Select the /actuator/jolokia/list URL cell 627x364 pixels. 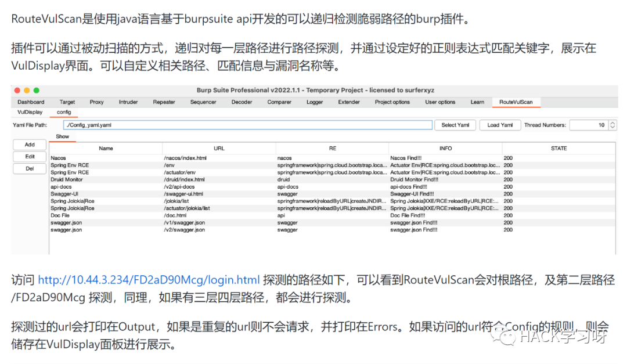tap(219, 208)
